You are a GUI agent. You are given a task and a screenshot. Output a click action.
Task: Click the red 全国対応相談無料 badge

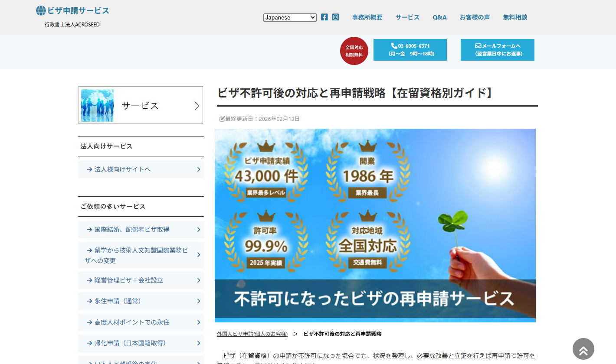[x=354, y=51]
